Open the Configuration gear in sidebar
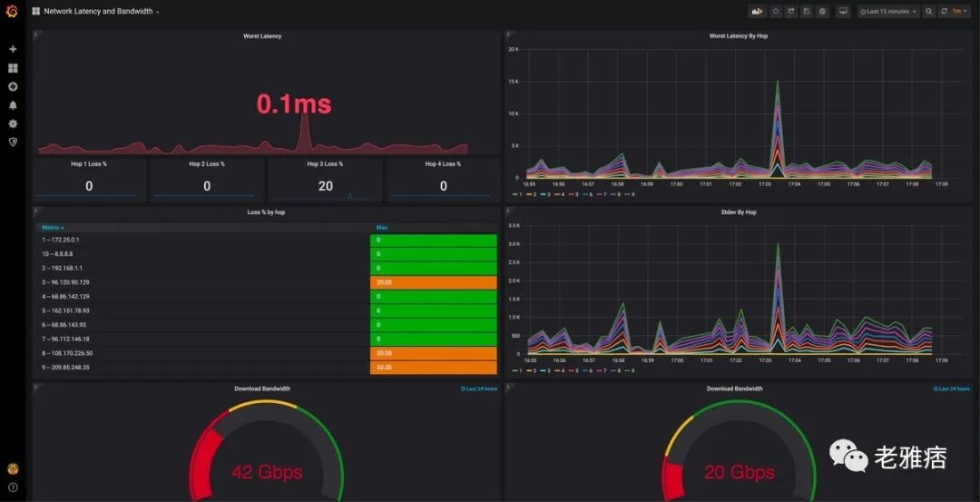Viewport: 980px width, 502px height. tap(13, 123)
